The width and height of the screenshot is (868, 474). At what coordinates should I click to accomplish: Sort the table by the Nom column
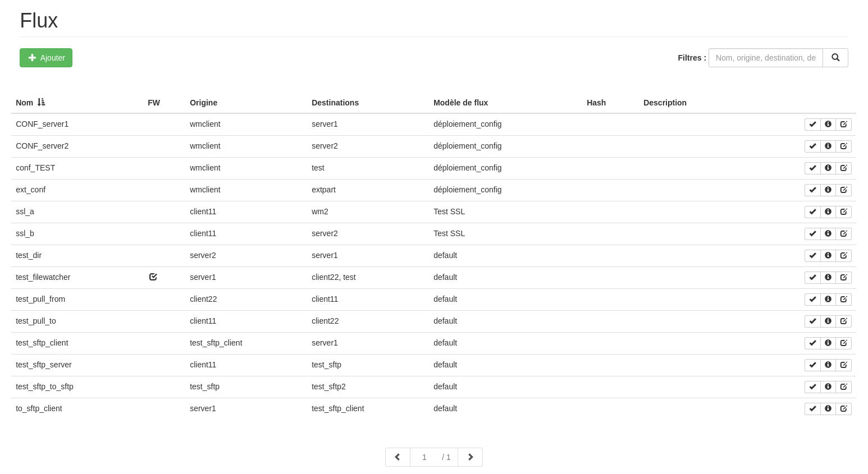[30, 103]
